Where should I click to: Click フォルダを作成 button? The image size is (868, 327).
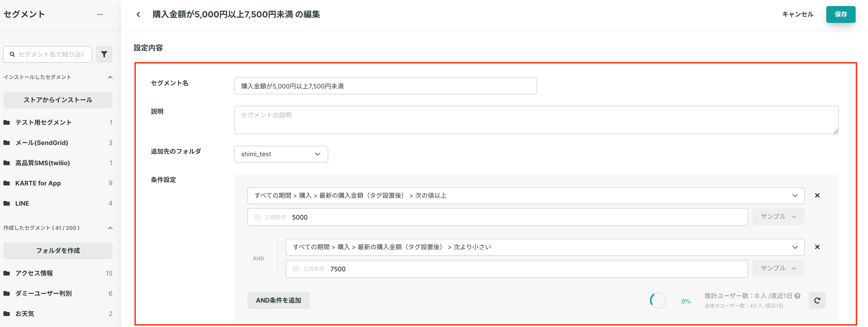point(58,251)
